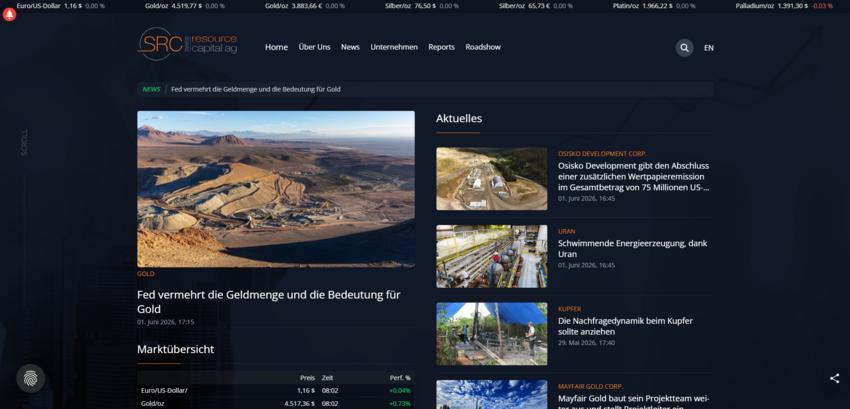Viewport: 850px width, 409px height.
Task: Click the red notification bell icon
Action: [x=9, y=15]
